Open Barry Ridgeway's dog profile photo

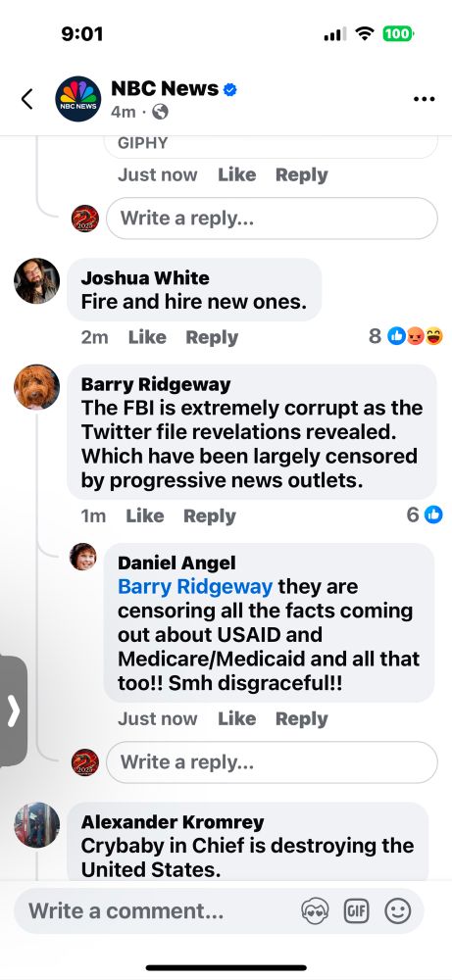point(37,387)
